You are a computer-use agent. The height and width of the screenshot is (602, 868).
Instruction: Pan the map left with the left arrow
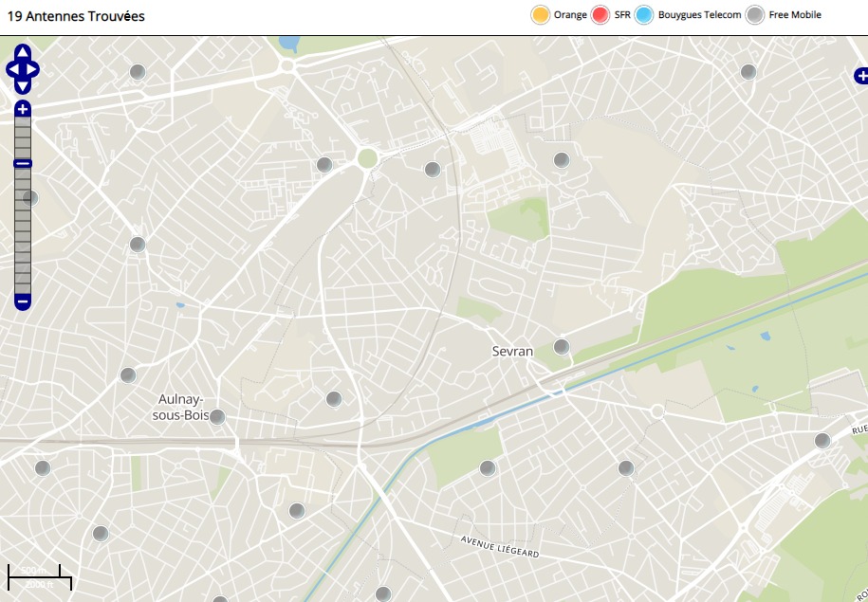pos(12,69)
